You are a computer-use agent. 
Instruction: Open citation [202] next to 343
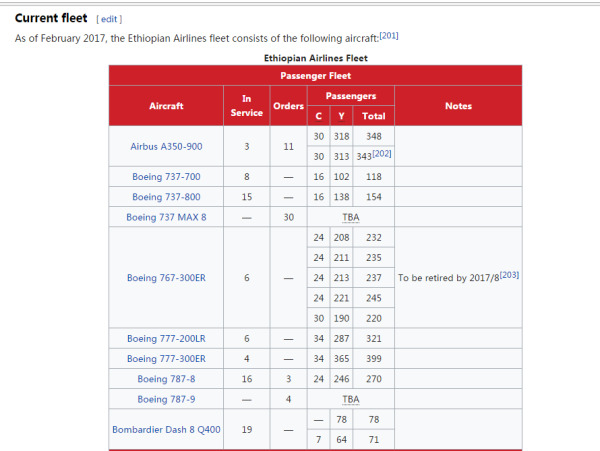[382, 154]
